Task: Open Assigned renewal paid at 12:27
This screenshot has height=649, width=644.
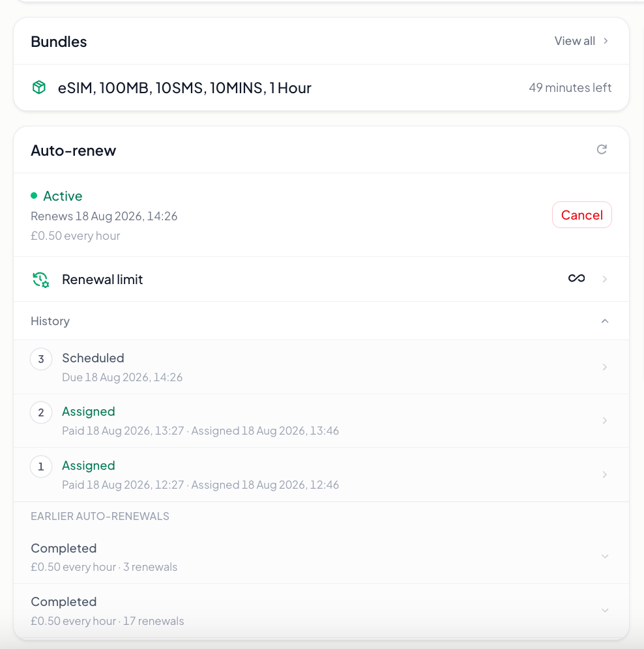Action: pos(321,474)
